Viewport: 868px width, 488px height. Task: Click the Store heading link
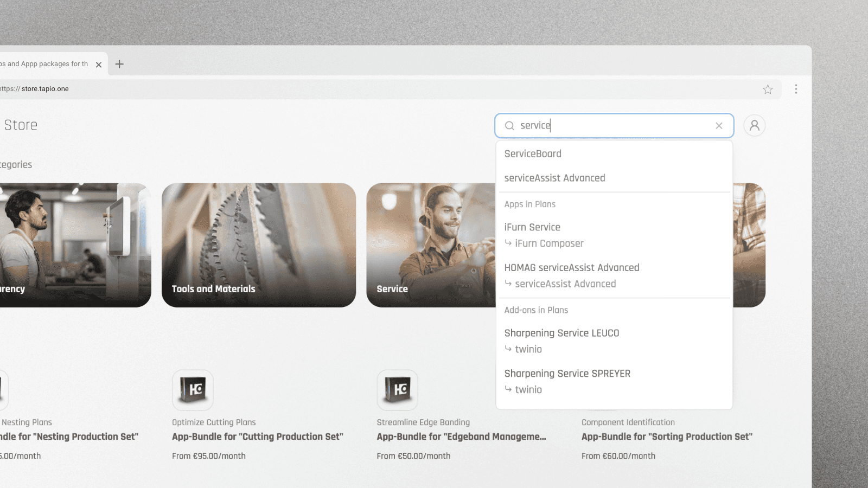click(21, 125)
